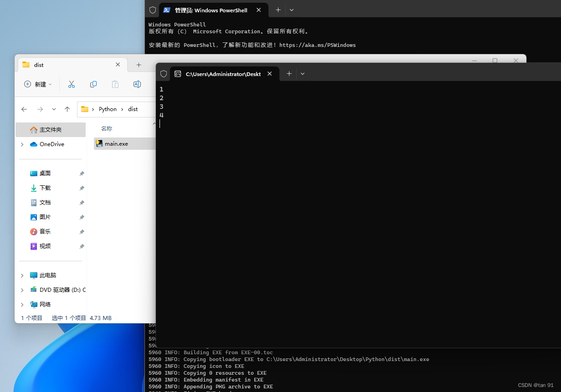Sort files by the 名称 column header
Image resolution: width=561 pixels, height=392 pixels.
coord(107,129)
